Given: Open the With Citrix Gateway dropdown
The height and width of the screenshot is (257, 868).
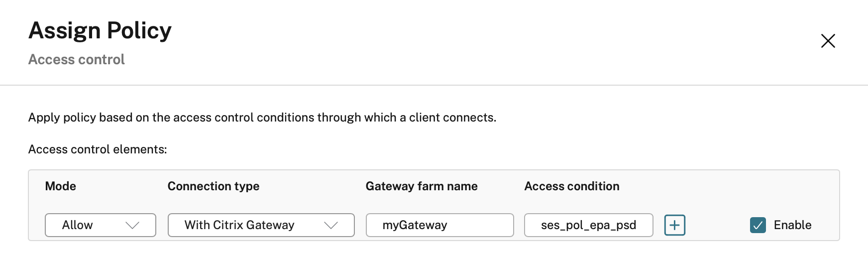Looking at the screenshot, I should coord(261,225).
